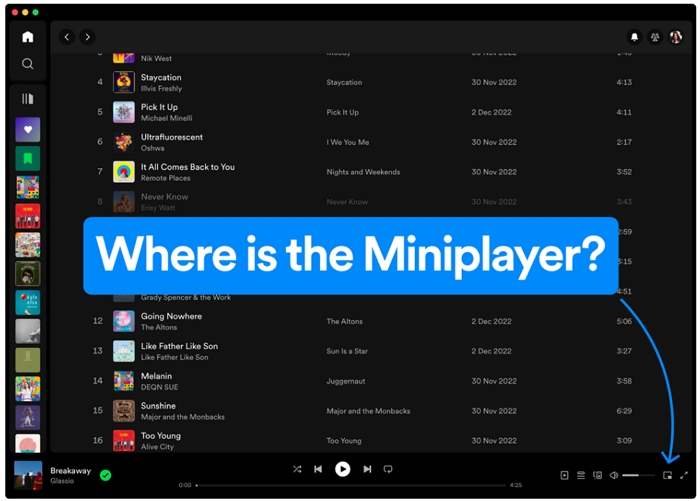Image resolution: width=700 pixels, height=501 pixels.
Task: Open Glassio artist link
Action: pyautogui.click(x=62, y=481)
